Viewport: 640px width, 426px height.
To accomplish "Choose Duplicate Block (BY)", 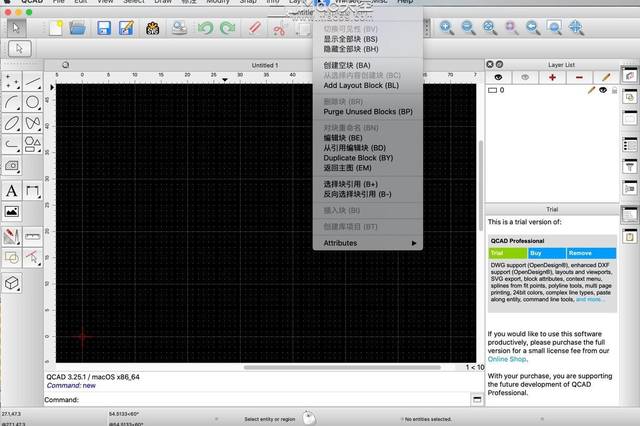I will [x=368, y=158].
